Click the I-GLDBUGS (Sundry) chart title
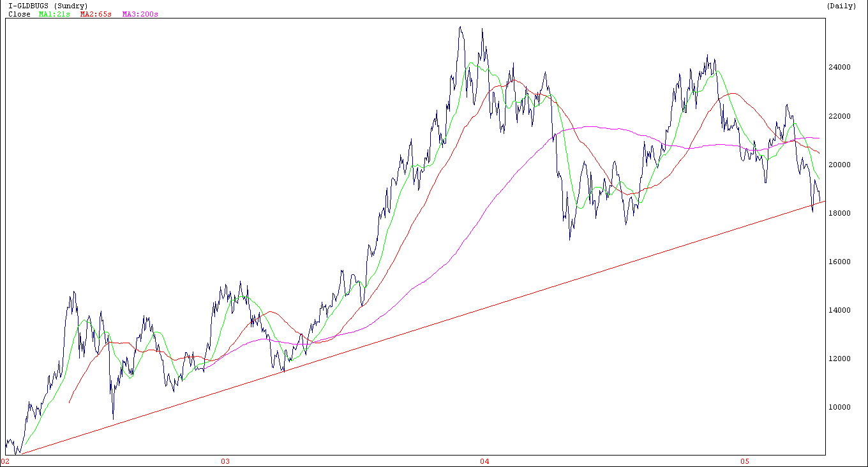Viewport: 868px width, 467px height. click(48, 6)
